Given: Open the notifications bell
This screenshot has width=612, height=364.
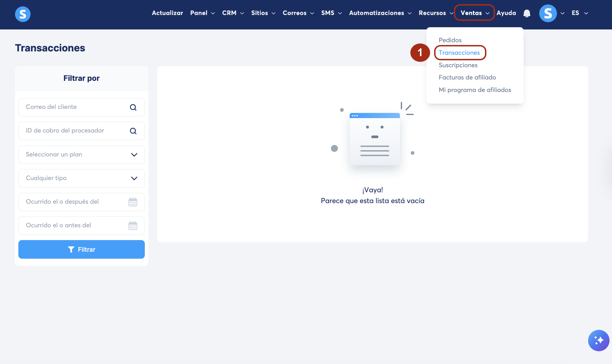Looking at the screenshot, I should [x=527, y=13].
